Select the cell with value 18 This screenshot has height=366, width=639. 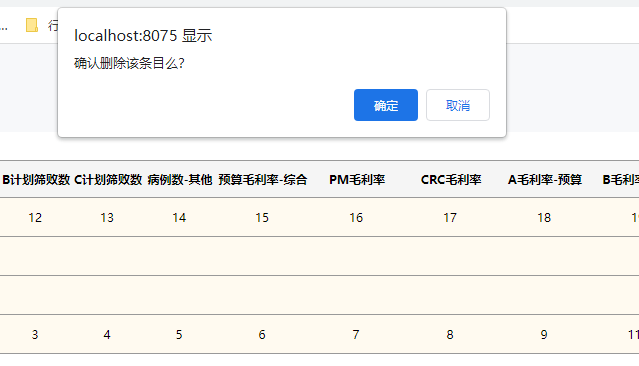(x=544, y=218)
